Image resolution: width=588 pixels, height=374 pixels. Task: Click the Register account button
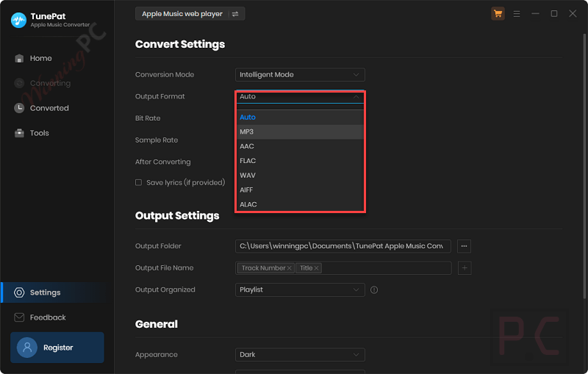pos(57,348)
